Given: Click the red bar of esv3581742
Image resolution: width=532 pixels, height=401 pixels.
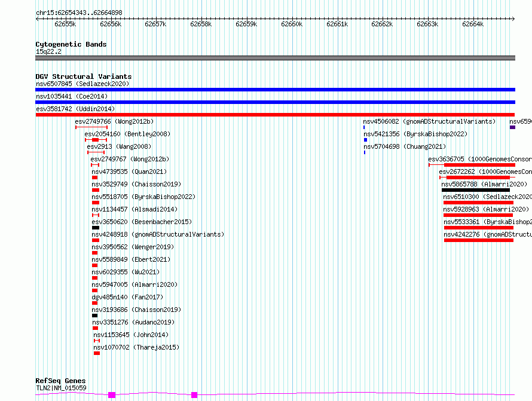Looking at the screenshot, I should 275,115.
